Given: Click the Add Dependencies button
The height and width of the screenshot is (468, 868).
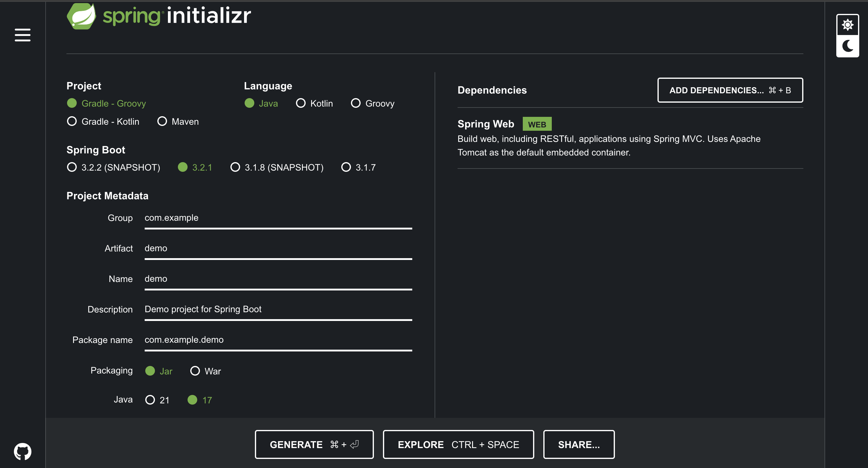Looking at the screenshot, I should click(x=730, y=90).
